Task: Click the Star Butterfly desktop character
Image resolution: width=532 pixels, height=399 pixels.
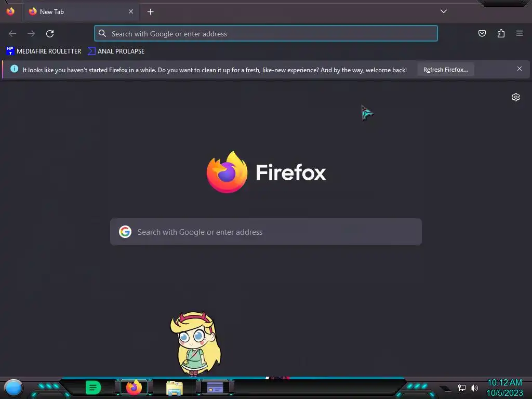Action: (195, 343)
